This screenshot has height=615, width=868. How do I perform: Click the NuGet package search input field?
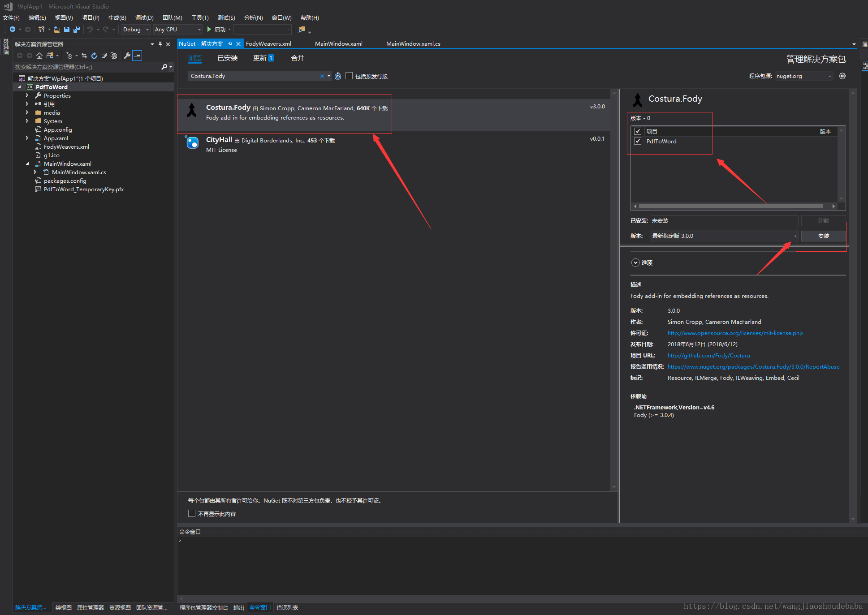(255, 76)
